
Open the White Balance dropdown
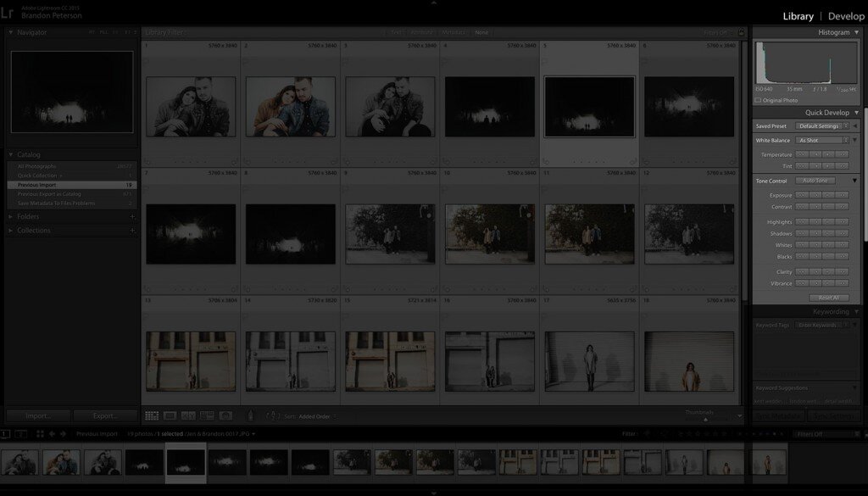(822, 140)
